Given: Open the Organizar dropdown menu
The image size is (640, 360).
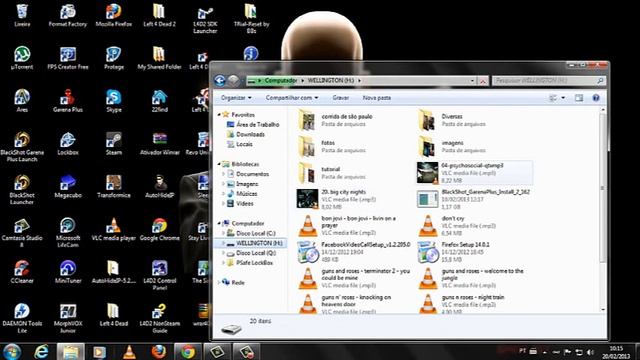Looking at the screenshot, I should tap(236, 98).
